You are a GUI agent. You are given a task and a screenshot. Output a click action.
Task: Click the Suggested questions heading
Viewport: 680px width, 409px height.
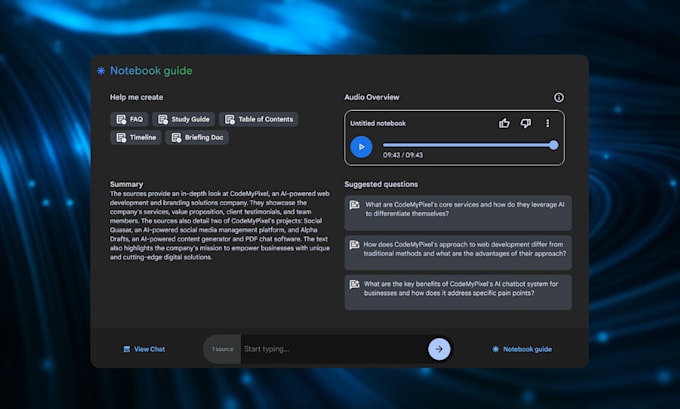[381, 184]
